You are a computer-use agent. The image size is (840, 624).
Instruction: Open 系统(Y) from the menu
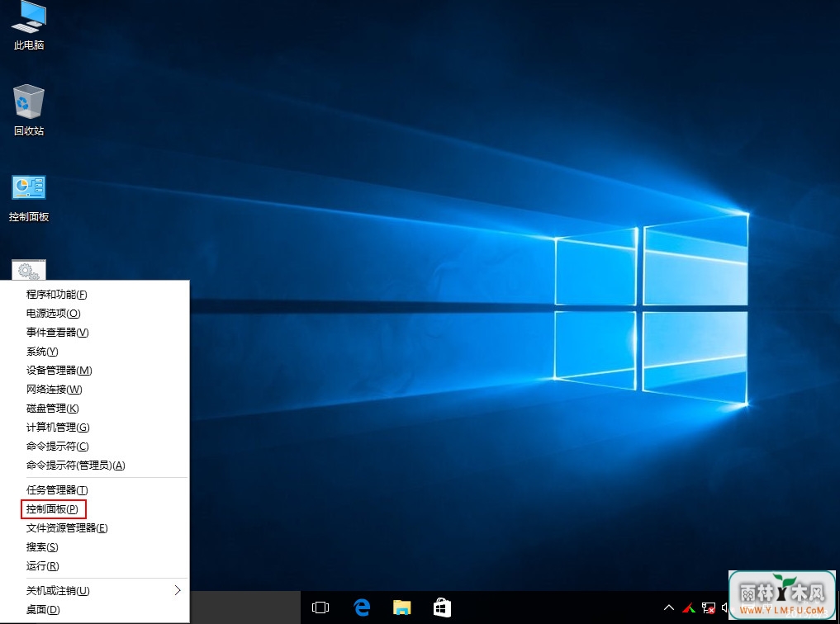click(x=95, y=351)
